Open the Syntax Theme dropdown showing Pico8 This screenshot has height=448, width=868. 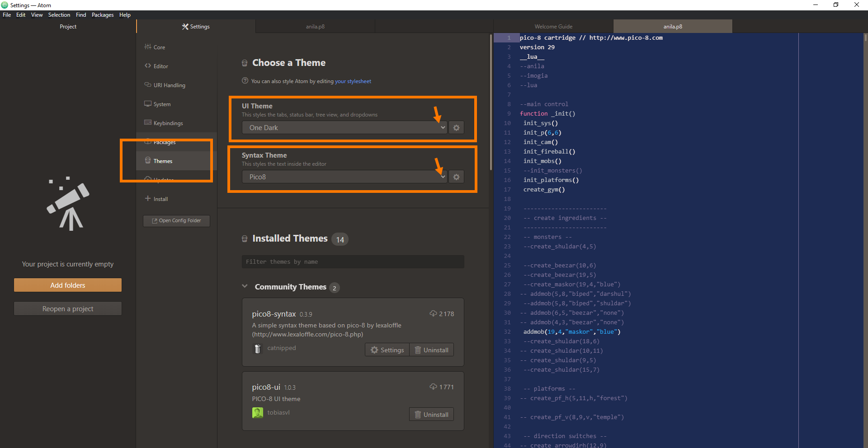(x=344, y=177)
